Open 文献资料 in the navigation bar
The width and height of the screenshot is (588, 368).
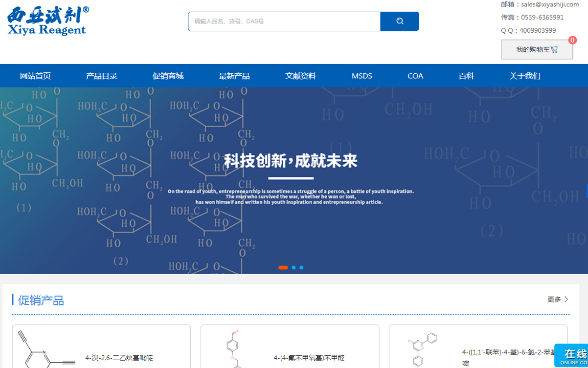click(301, 76)
